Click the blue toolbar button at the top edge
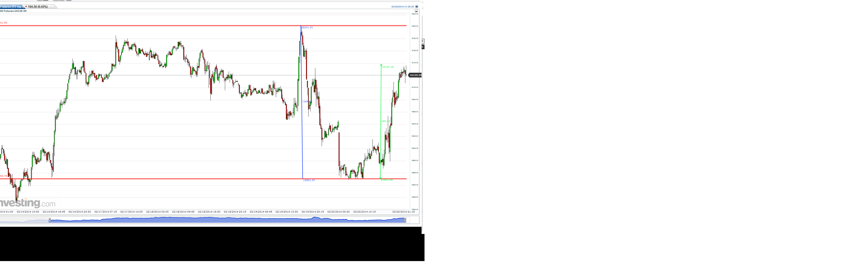Image resolution: width=868 pixels, height=271 pixels. [x=69, y=0]
